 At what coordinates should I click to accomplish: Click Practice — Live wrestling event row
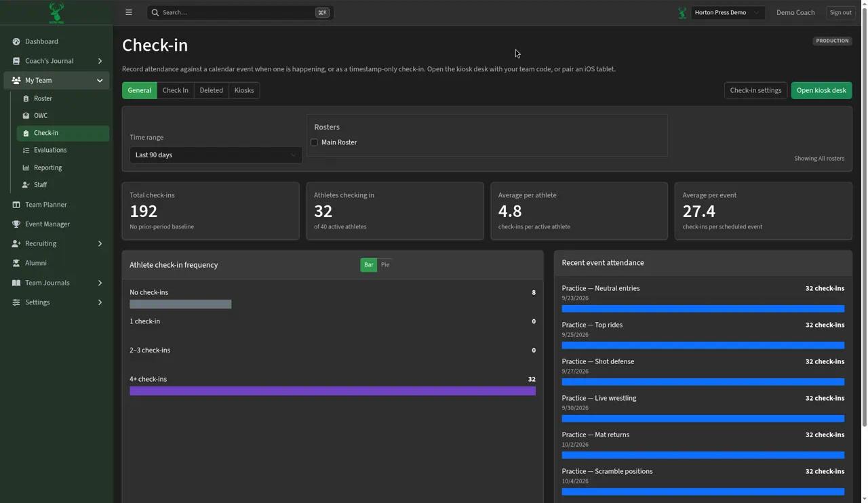point(703,408)
